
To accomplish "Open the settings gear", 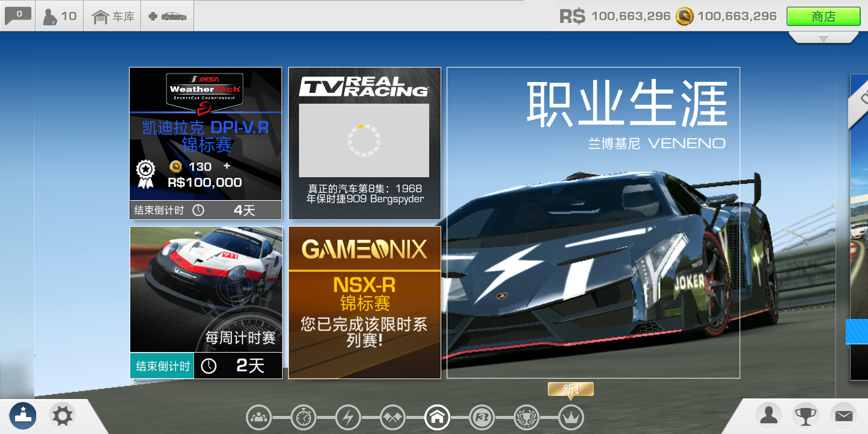I will click(x=63, y=415).
